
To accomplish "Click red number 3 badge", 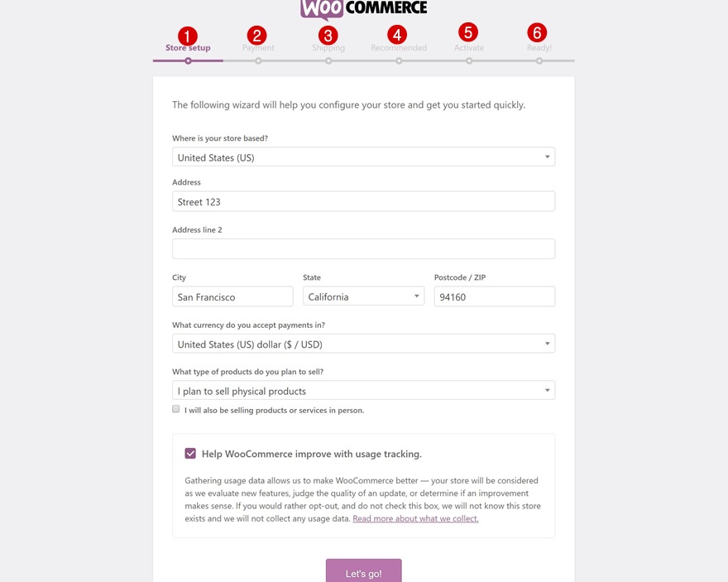I will point(328,35).
